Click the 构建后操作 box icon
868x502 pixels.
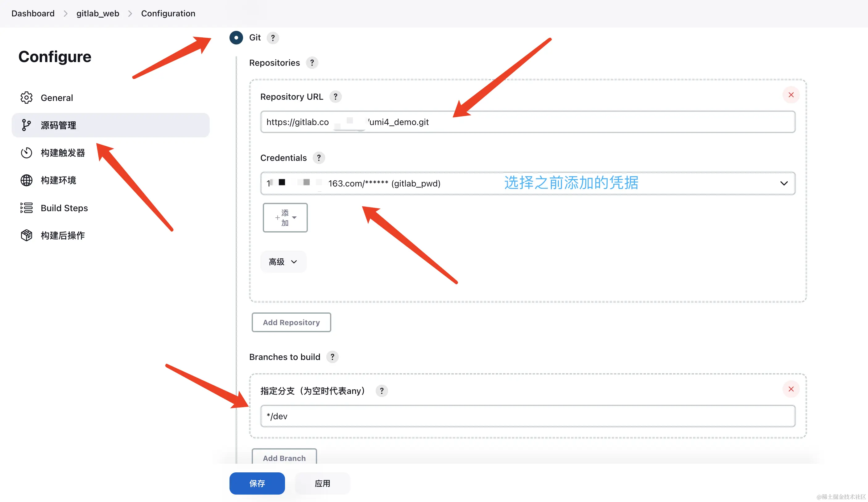[x=27, y=236]
